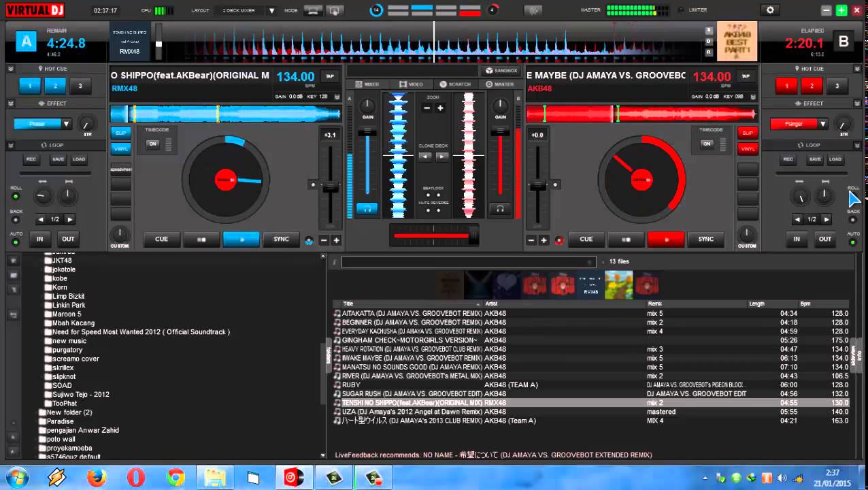868x490 pixels.
Task: Toggle deck B headphone cue button
Action: click(500, 209)
